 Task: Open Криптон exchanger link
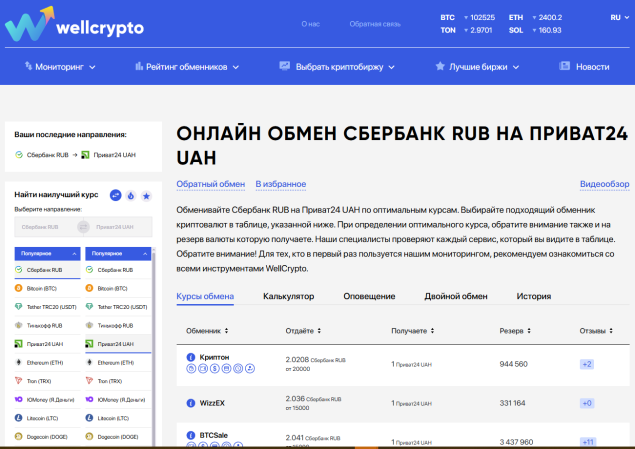[x=214, y=357]
